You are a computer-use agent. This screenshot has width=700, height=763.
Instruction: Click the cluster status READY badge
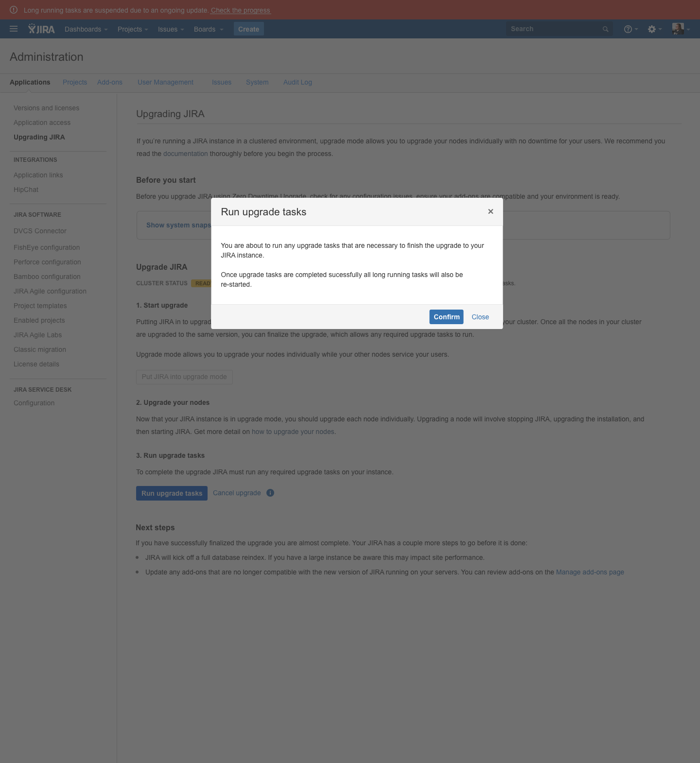tap(202, 283)
